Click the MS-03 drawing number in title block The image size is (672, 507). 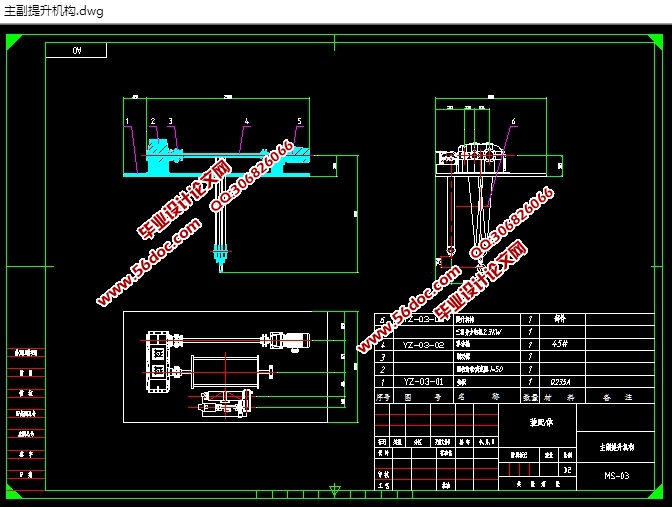(x=616, y=476)
